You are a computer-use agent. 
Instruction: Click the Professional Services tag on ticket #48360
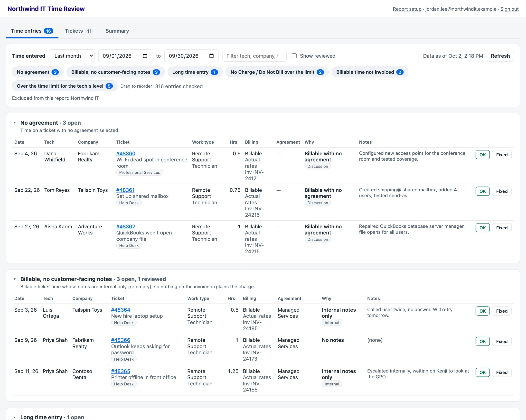click(140, 172)
